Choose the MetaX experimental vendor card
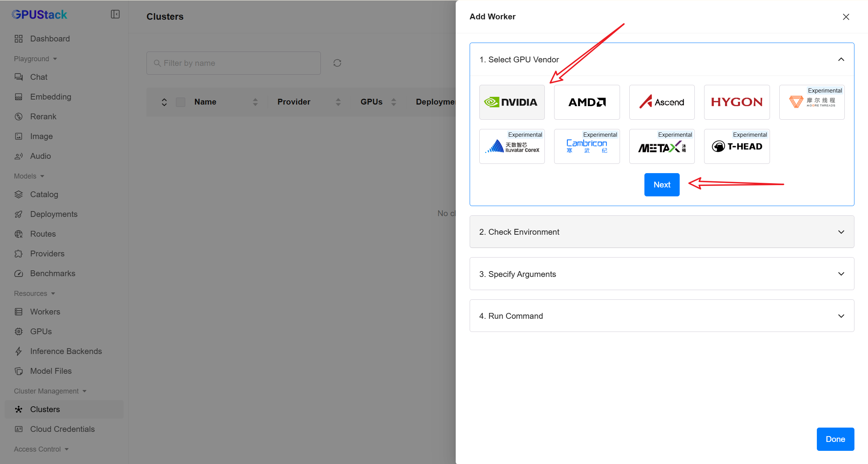Screen dimensions: 868x464 (661, 146)
